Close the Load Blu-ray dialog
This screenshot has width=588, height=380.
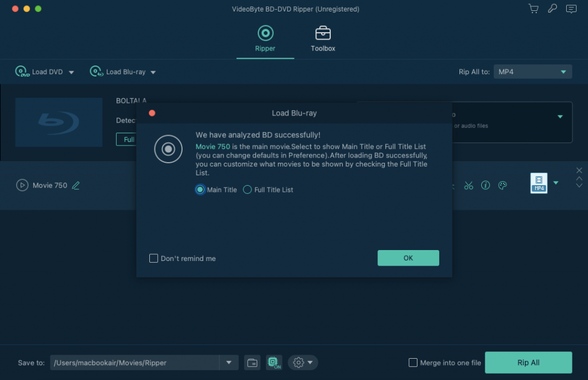[x=152, y=113]
